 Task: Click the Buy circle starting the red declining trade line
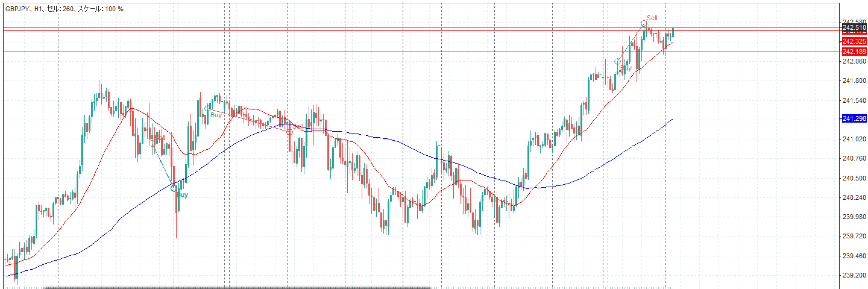pyautogui.click(x=207, y=109)
